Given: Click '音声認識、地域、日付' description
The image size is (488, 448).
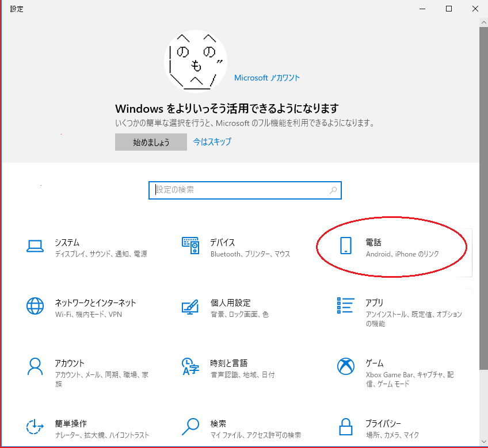Looking at the screenshot, I should (x=242, y=374).
